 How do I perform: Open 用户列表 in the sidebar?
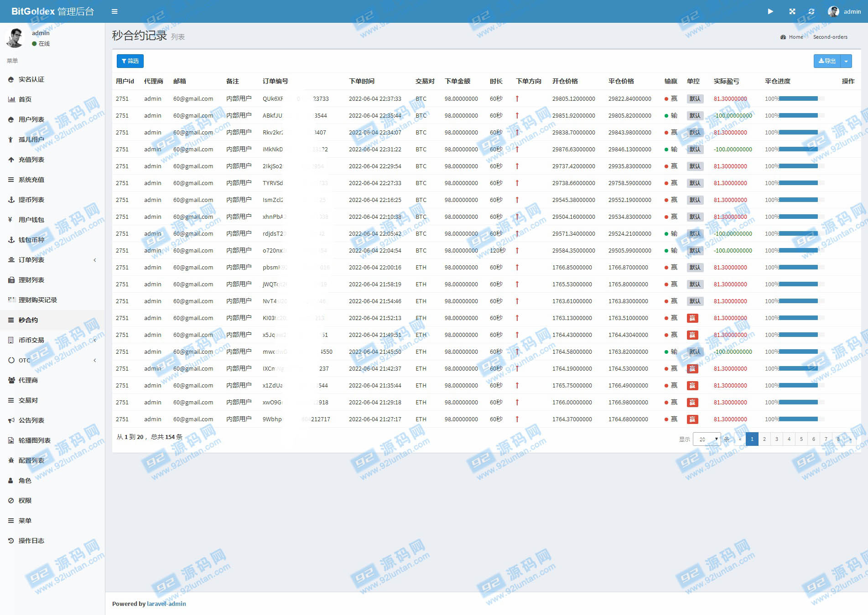[52, 119]
